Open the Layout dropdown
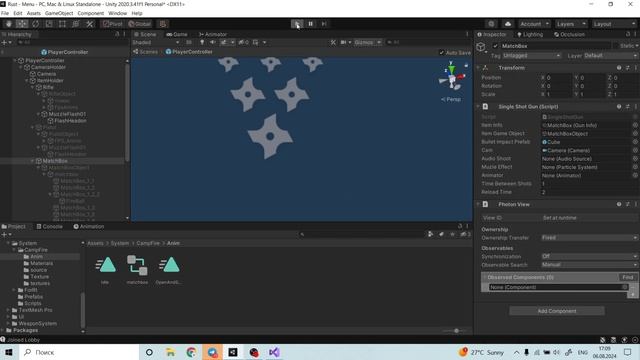The image size is (640, 360). pos(614,24)
